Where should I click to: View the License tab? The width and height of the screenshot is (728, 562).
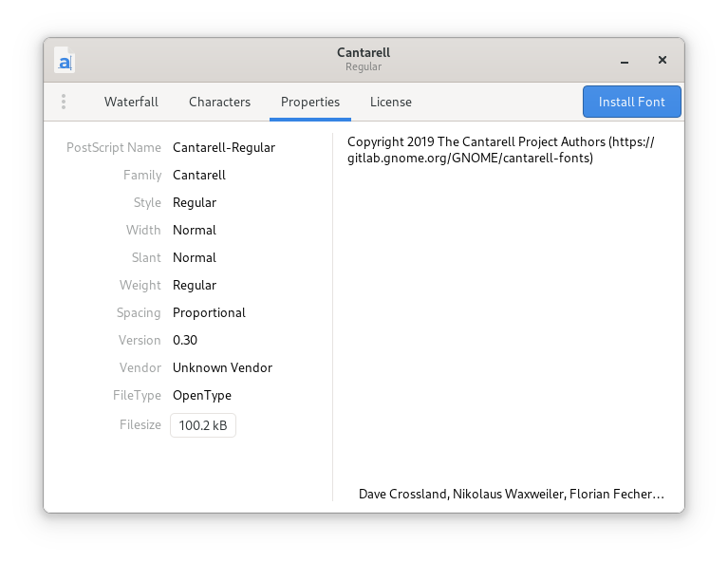[x=390, y=102]
